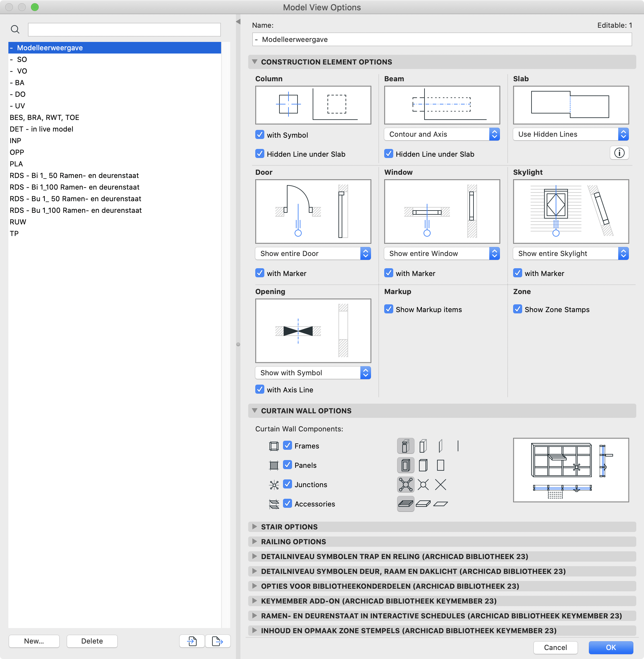Open Show entire Door dropdown

coord(313,253)
